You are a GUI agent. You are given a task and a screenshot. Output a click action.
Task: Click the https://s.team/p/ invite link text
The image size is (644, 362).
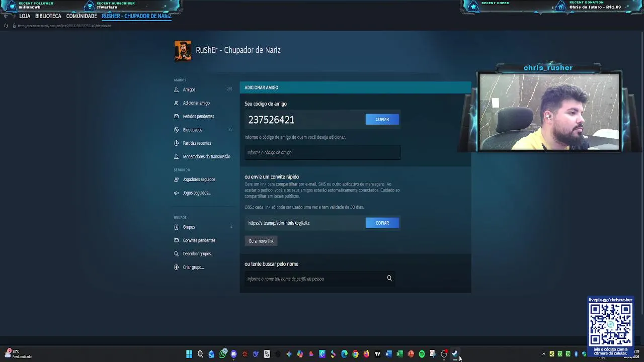click(x=279, y=223)
